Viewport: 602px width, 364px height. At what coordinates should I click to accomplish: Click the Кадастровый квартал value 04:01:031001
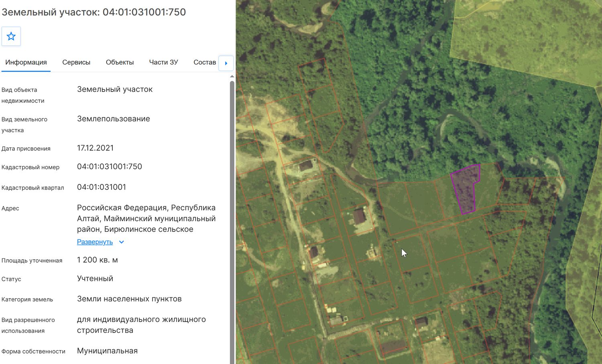tap(102, 187)
